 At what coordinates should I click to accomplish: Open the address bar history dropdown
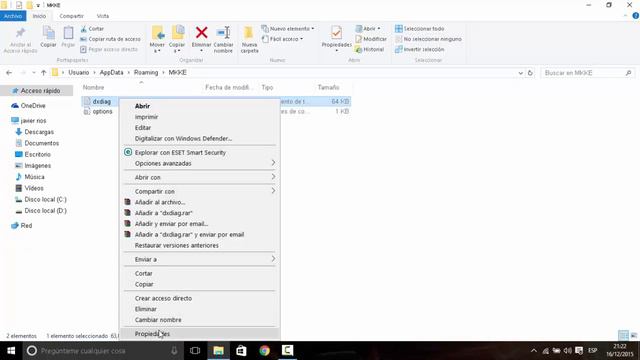(x=520, y=73)
